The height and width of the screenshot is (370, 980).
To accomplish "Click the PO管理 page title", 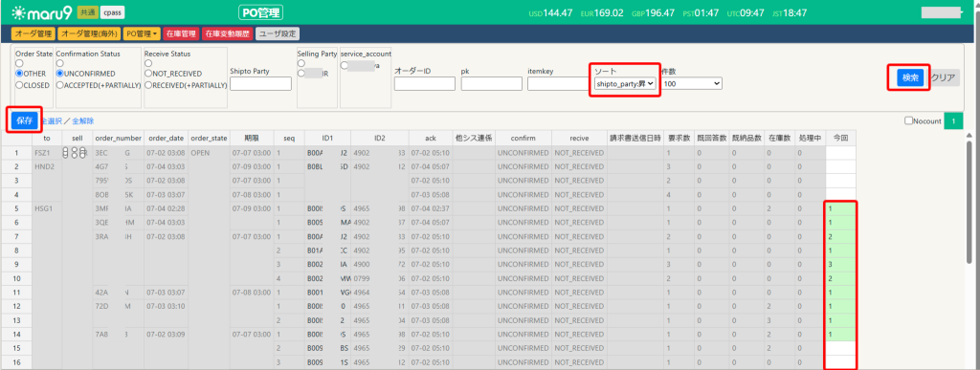I will coord(260,12).
